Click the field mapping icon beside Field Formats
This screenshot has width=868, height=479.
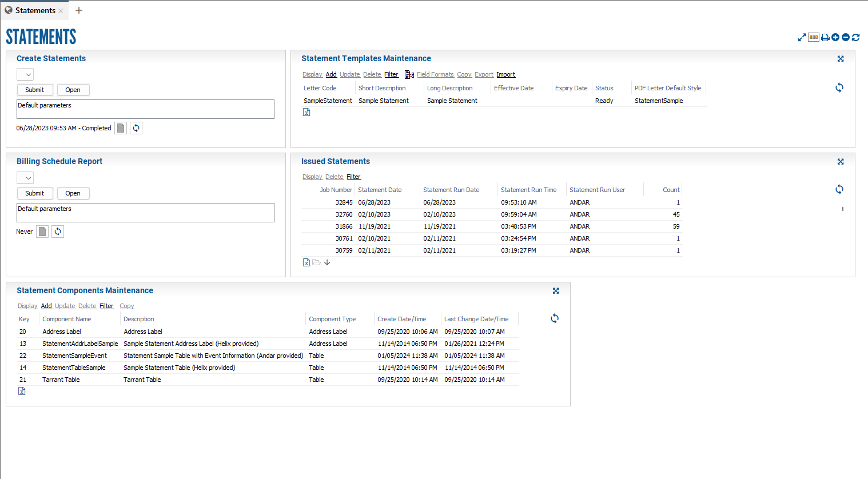[409, 74]
